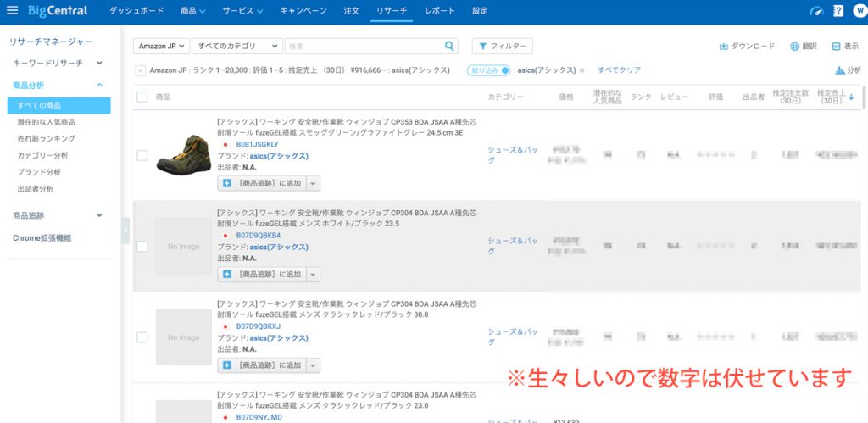Open the 商品 menu in top bar
This screenshot has height=423, width=868.
click(192, 11)
